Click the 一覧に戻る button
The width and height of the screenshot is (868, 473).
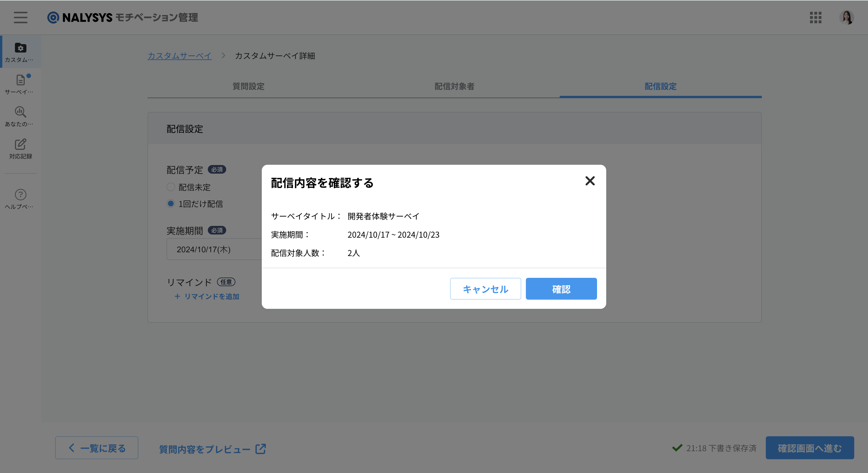[97, 448]
